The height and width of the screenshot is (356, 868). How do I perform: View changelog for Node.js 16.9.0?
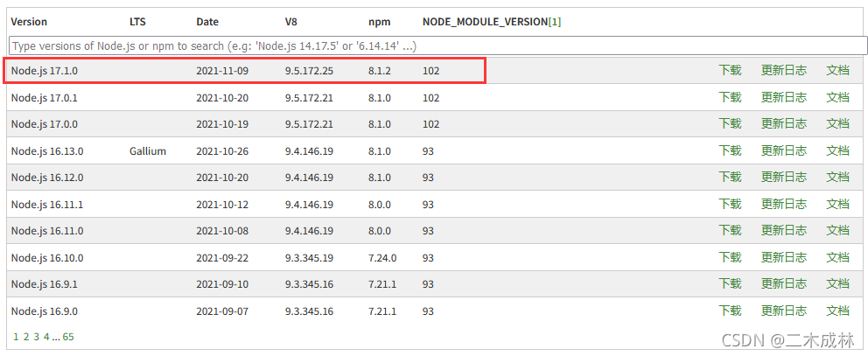(x=783, y=311)
